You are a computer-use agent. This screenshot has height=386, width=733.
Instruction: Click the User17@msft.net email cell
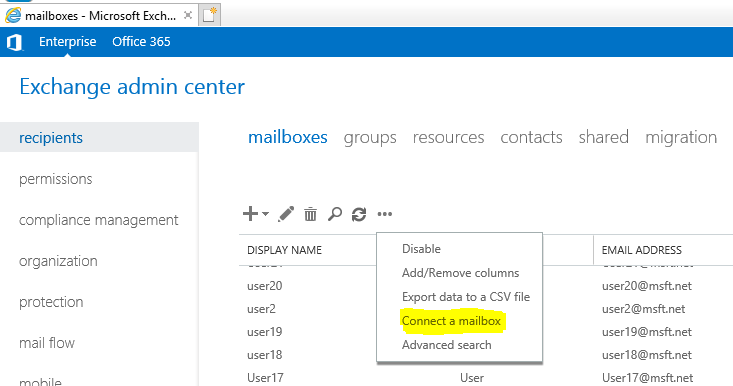coord(647,378)
